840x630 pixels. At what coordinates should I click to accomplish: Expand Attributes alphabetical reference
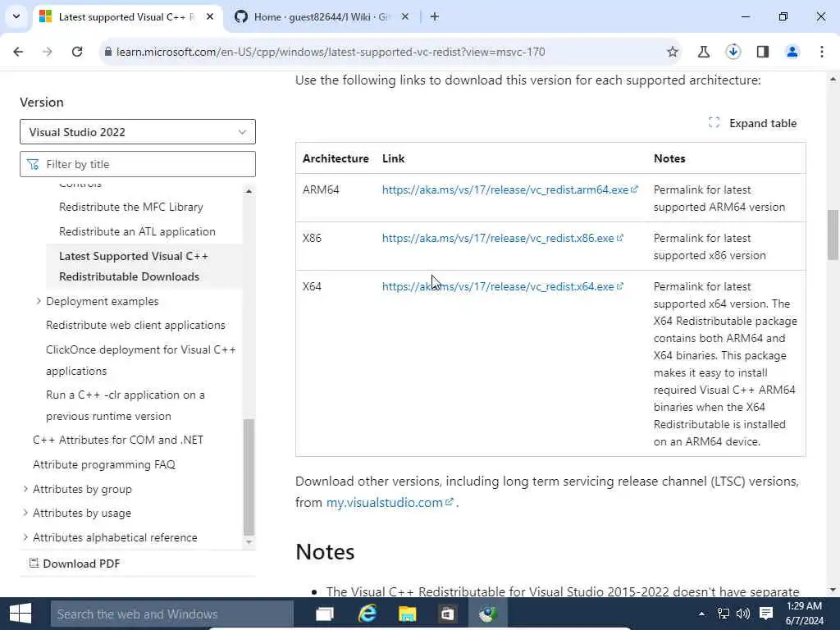click(25, 536)
